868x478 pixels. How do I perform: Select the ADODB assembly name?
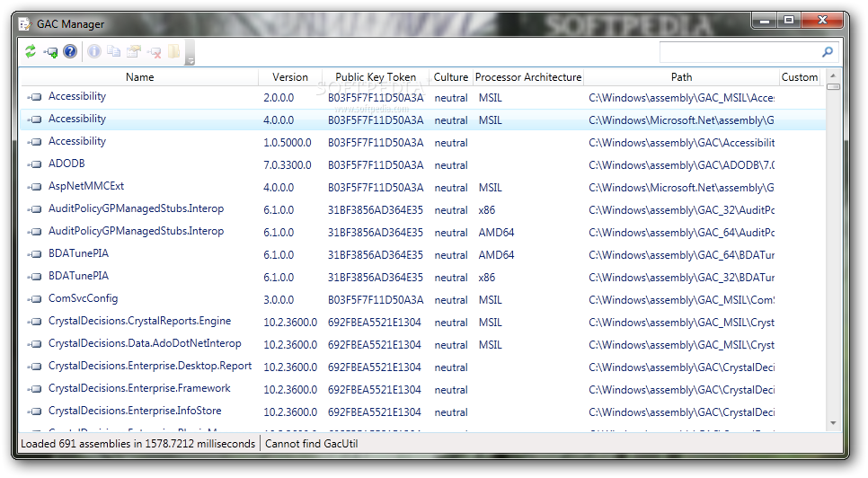click(x=66, y=164)
